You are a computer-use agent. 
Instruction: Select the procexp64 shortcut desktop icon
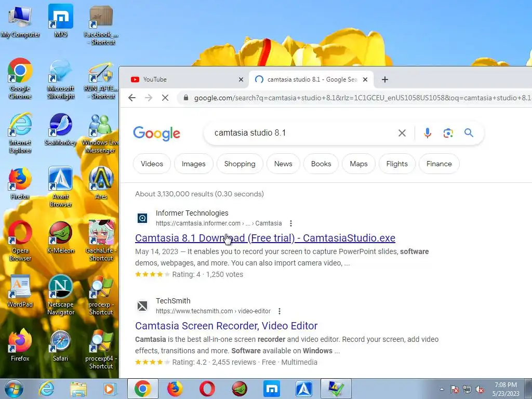click(101, 350)
